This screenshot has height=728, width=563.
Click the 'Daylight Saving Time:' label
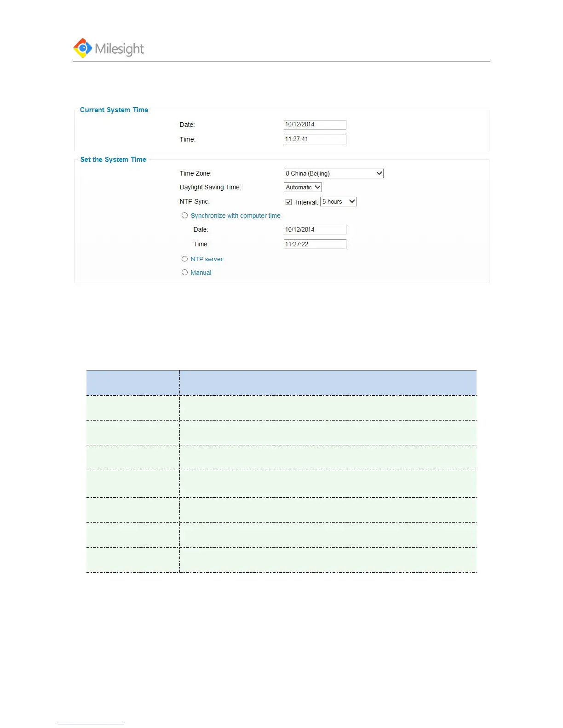[x=210, y=187]
